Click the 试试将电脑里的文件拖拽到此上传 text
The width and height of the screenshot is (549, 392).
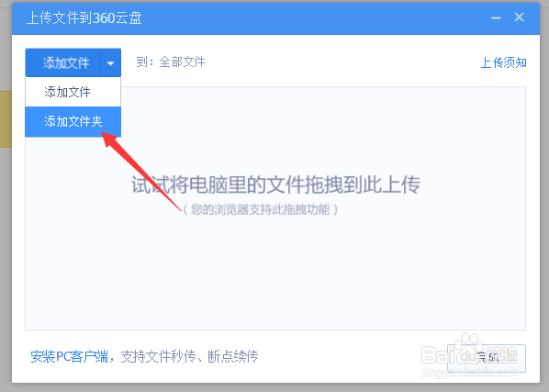click(275, 185)
